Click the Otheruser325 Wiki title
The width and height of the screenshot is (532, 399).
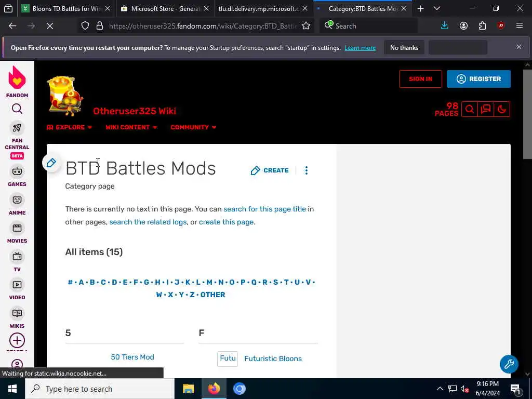135,111
